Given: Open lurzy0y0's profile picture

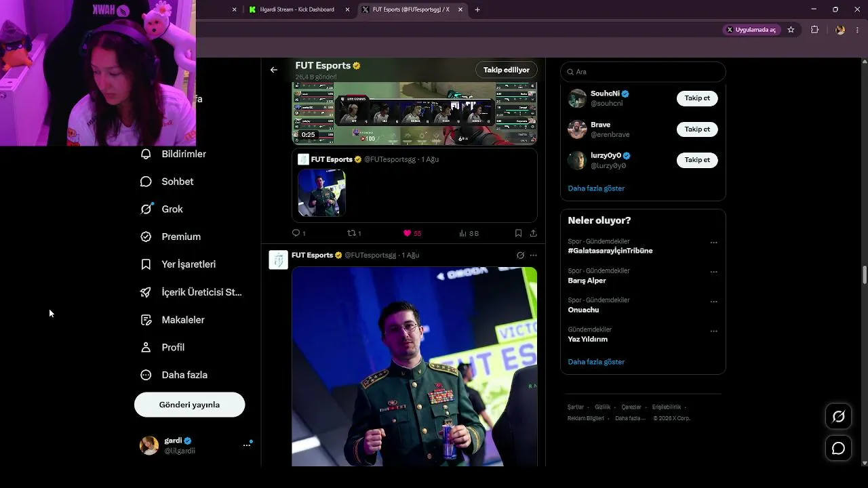Looking at the screenshot, I should point(577,161).
